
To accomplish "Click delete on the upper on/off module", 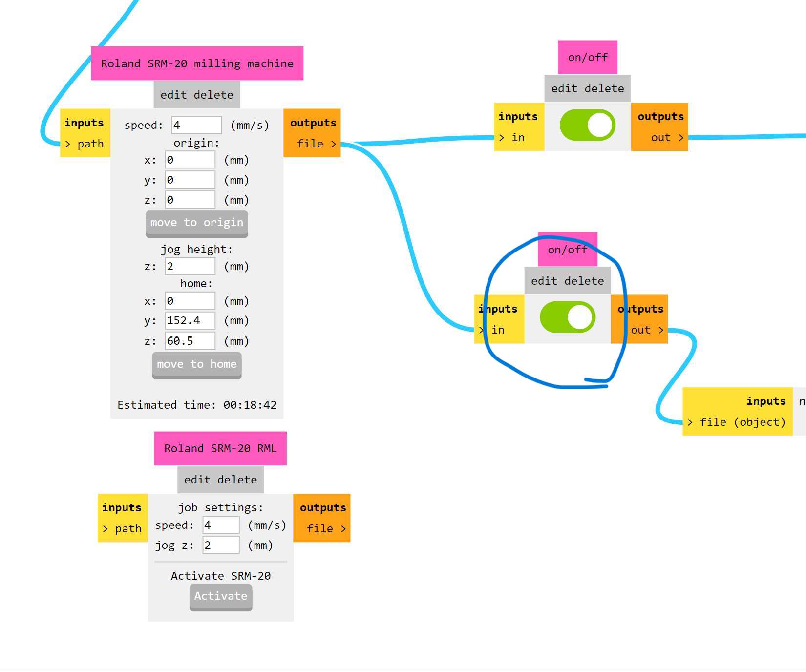I will (604, 88).
